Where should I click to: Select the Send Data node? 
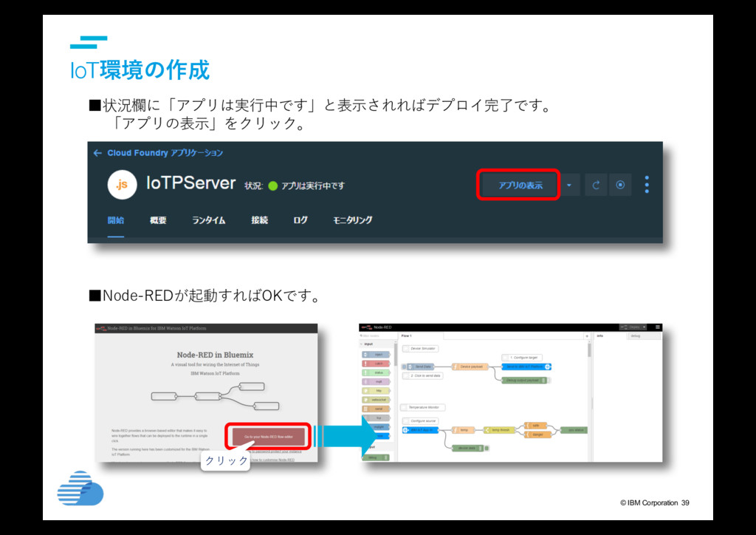tap(422, 367)
